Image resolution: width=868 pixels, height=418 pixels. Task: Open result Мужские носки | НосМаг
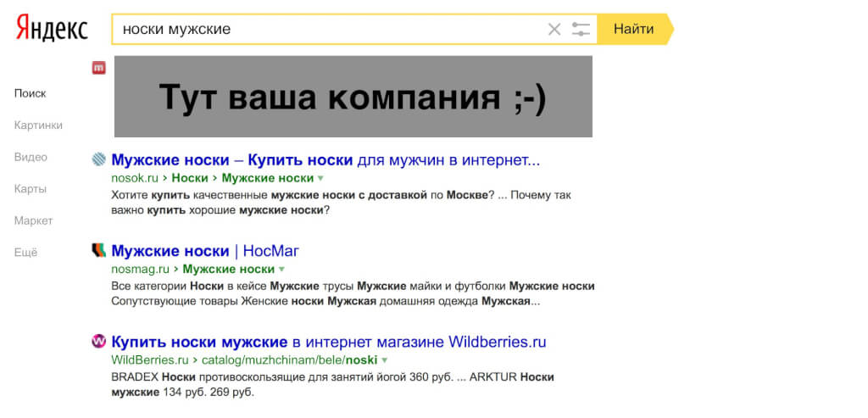click(x=205, y=251)
